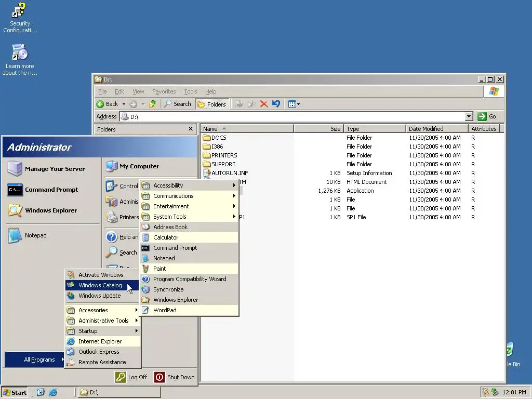The image size is (532, 399).
Task: Launch Paint from Accessories
Action: pyautogui.click(x=189, y=269)
